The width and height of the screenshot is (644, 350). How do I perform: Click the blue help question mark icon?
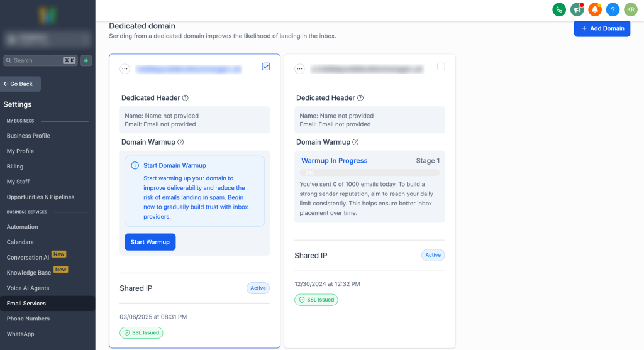coord(613,9)
